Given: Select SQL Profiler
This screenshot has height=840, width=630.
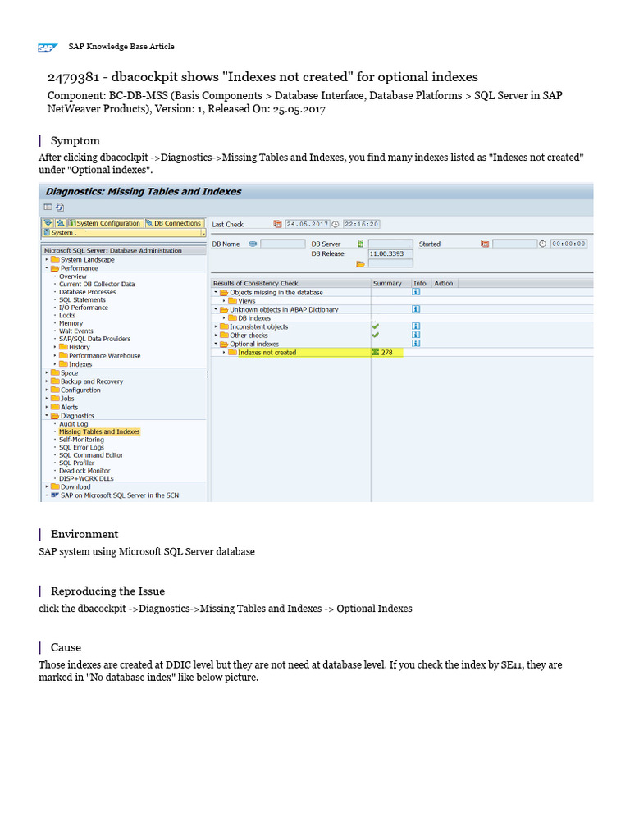Looking at the screenshot, I should click(x=76, y=463).
